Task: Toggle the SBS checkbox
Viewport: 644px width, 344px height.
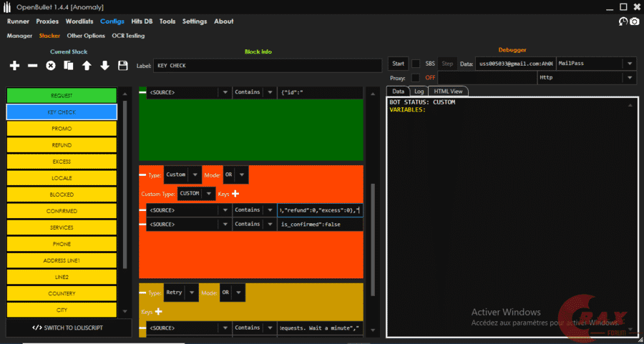Action: [416, 64]
